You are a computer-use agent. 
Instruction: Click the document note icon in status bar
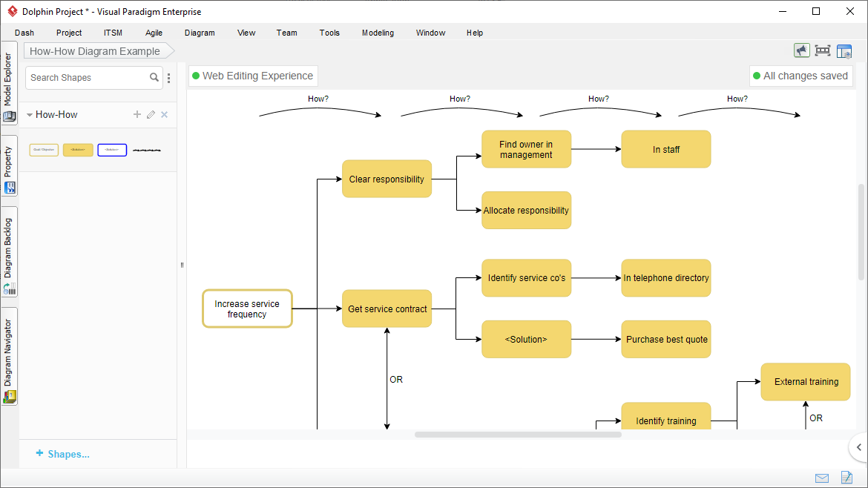(x=846, y=478)
